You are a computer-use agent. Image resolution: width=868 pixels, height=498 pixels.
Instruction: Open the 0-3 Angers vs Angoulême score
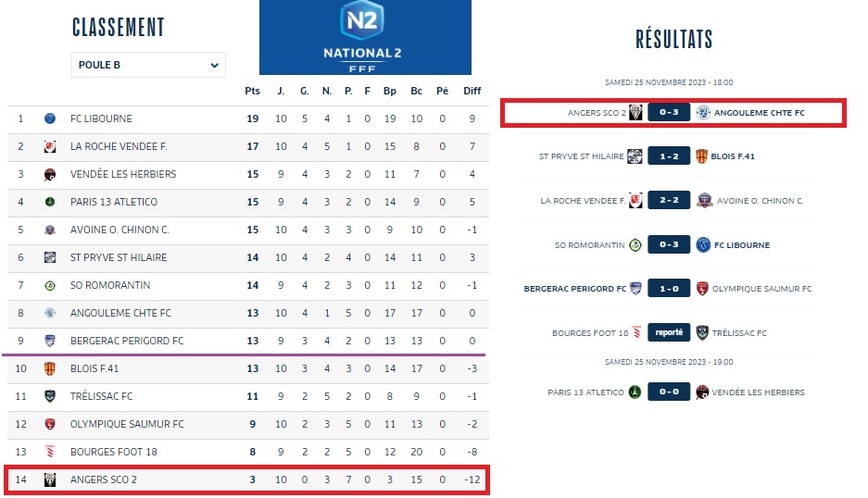point(669,113)
